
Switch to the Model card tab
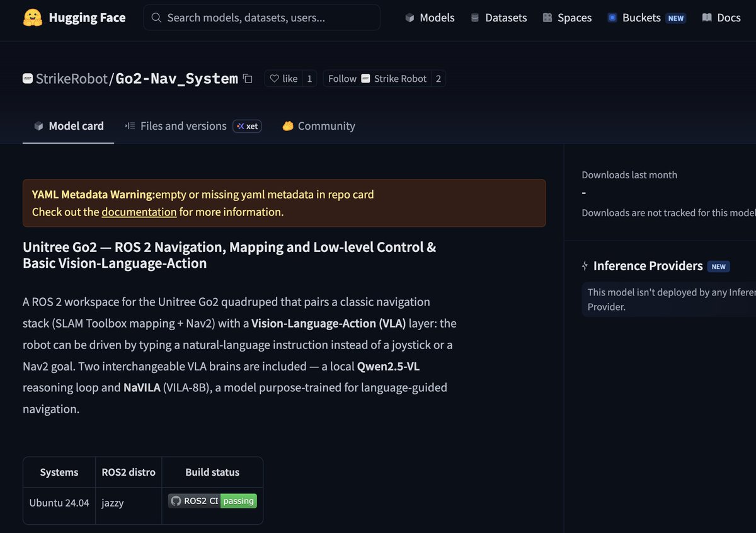click(x=69, y=126)
